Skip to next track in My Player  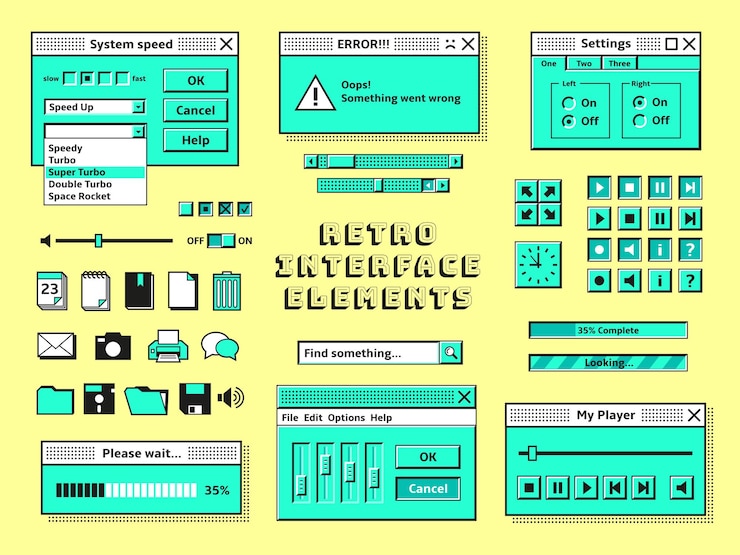pyautogui.click(x=644, y=488)
